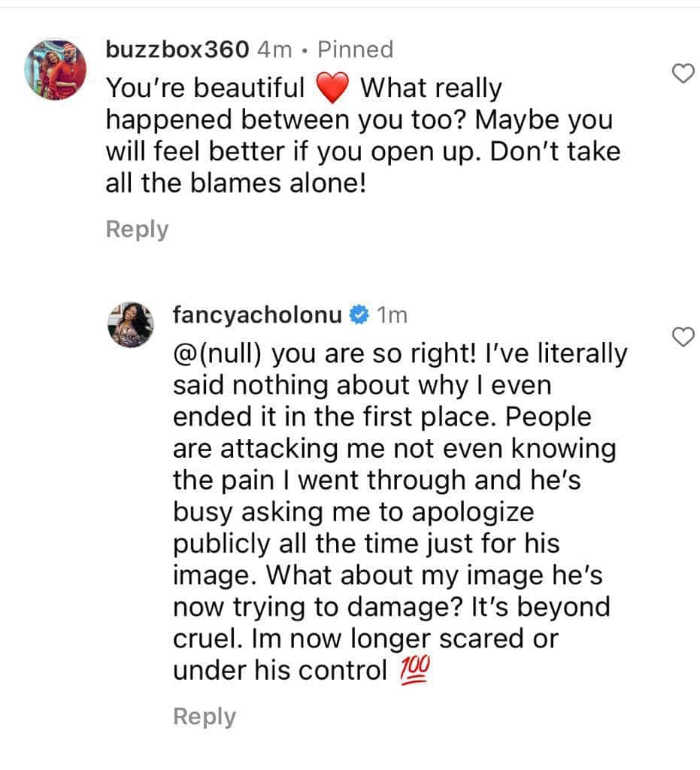Screen dimensions: 700x770
Task: Click the blue verified badge beside fancyacholonu
Action: click(x=360, y=316)
